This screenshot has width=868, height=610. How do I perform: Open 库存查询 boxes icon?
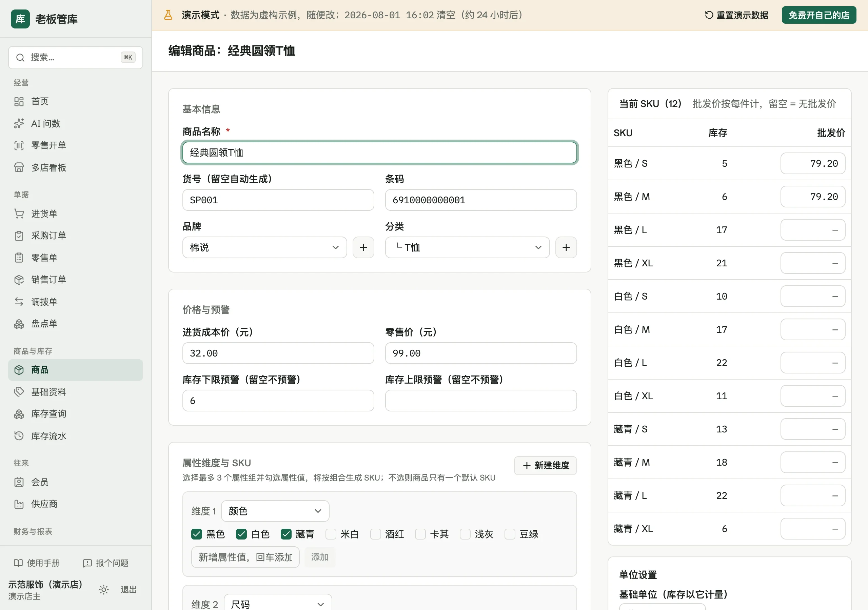point(19,414)
